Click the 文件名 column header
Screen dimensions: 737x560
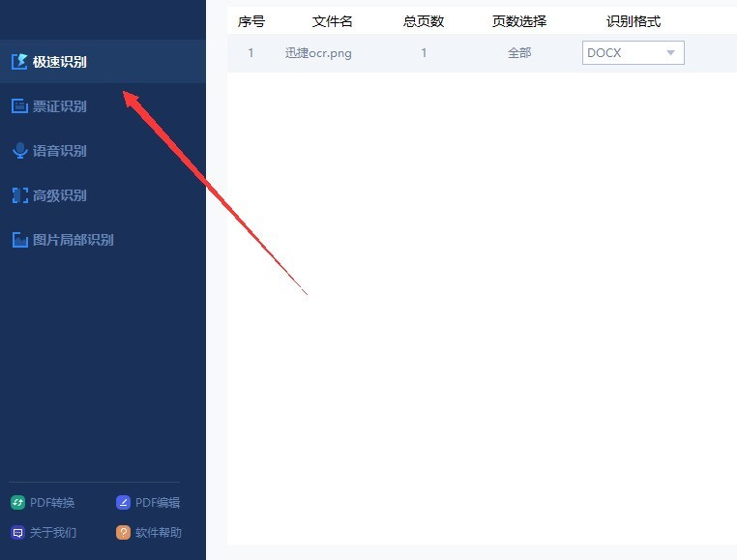[x=332, y=21]
